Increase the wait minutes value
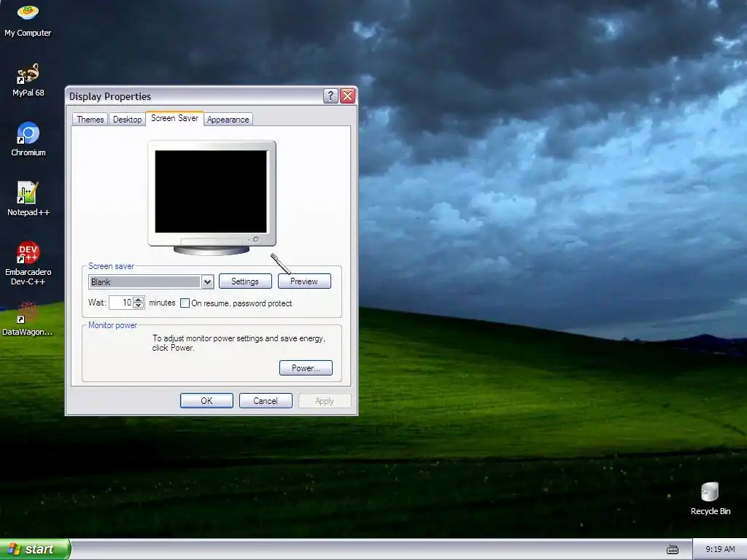This screenshot has height=560, width=747. [x=138, y=300]
